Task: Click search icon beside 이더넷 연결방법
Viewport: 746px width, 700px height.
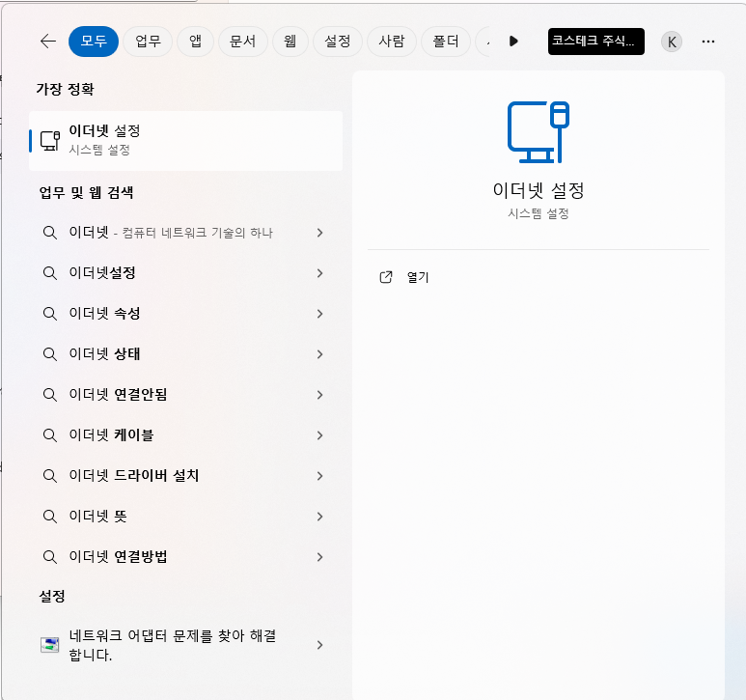Action: click(50, 557)
